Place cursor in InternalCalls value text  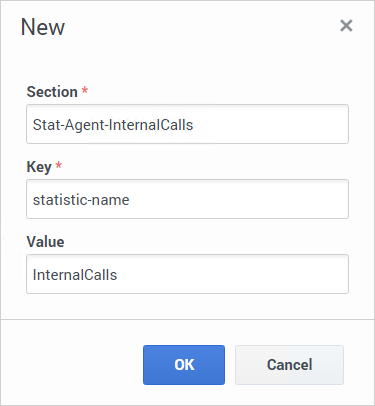[x=75, y=275]
